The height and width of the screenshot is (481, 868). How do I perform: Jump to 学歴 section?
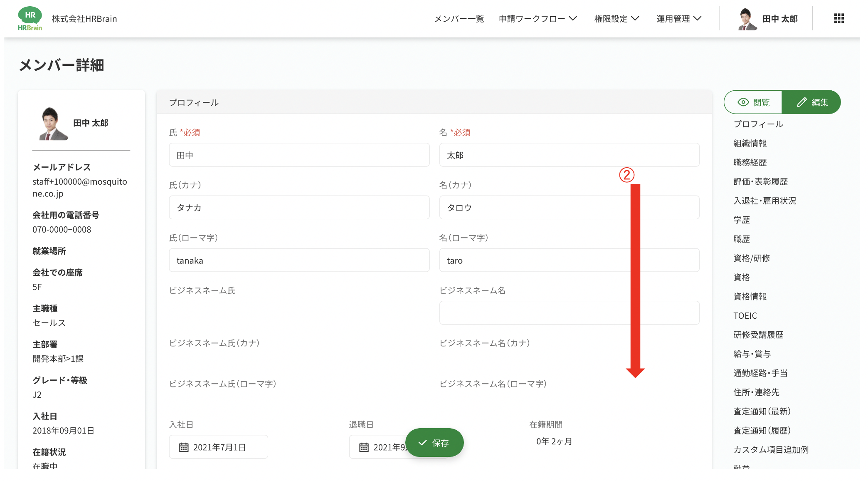point(742,220)
